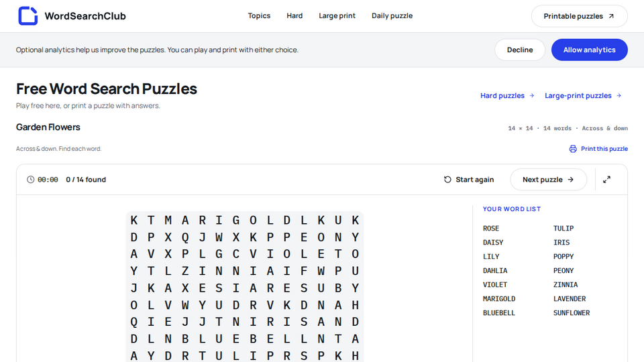Decline optional analytics
This screenshot has width=644, height=362.
[519, 50]
